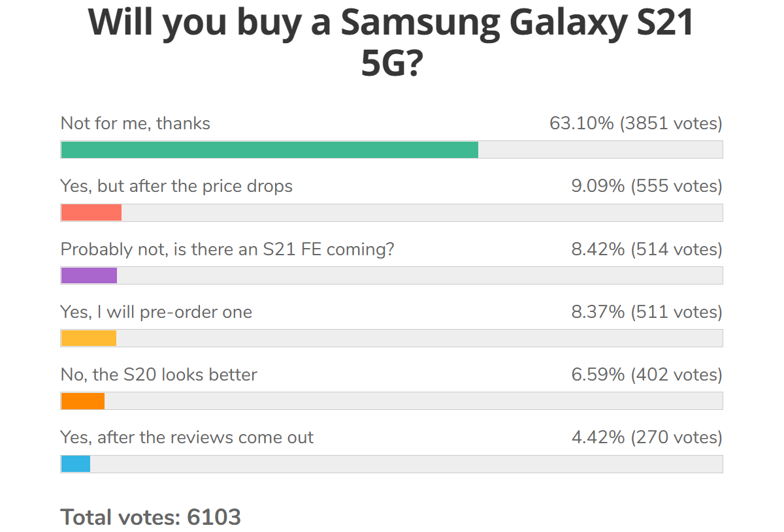Click the 8.42% (514 votes) figure
The image size is (784, 532).
pyautogui.click(x=647, y=249)
